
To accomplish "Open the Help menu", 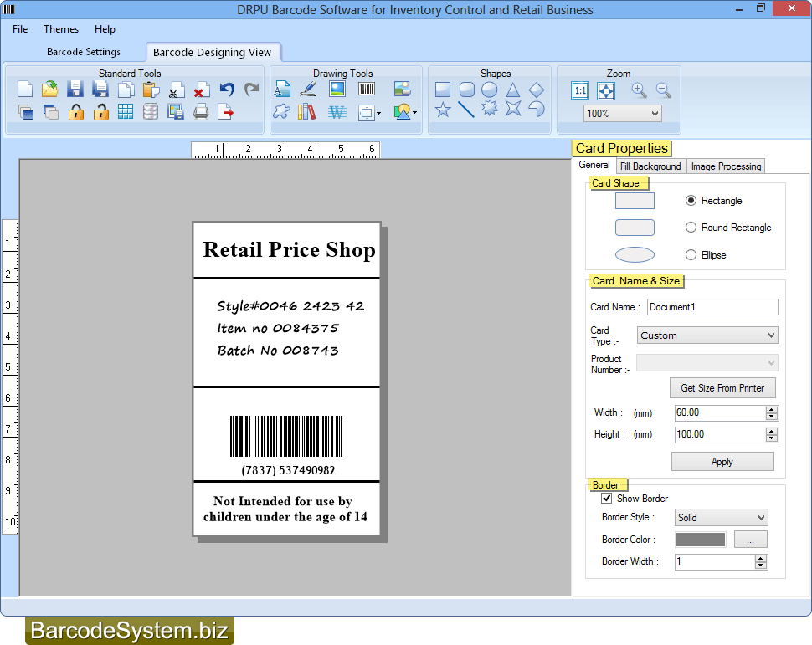I will 105,29.
